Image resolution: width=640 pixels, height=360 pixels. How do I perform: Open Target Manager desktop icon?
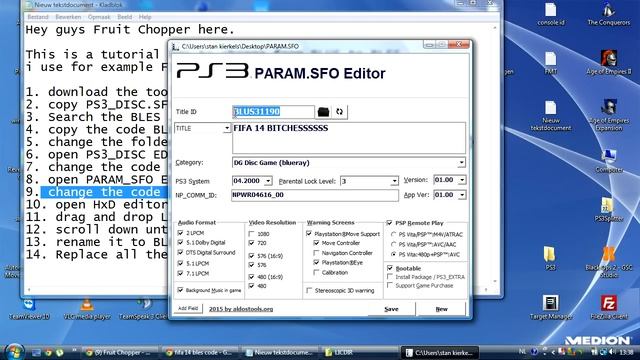[x=551, y=308]
